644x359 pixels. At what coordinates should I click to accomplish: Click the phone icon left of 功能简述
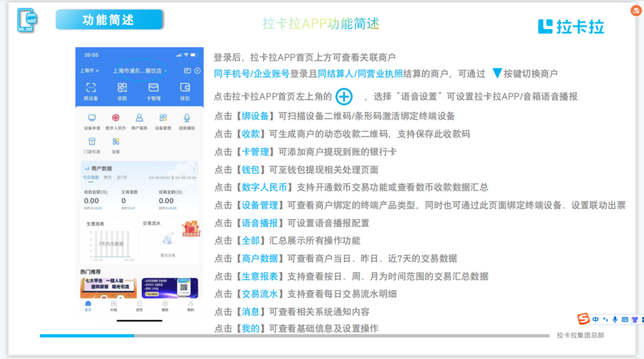(27, 20)
